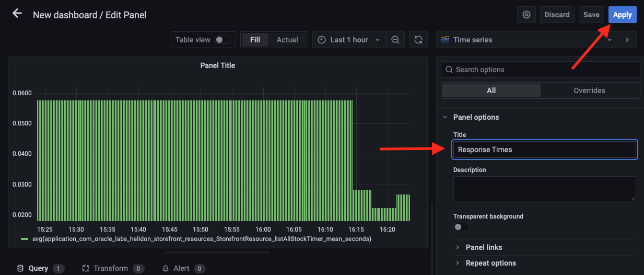Screen dimensions: 644x275
Task: Go back using the left arrow icon
Action: pyautogui.click(x=17, y=14)
